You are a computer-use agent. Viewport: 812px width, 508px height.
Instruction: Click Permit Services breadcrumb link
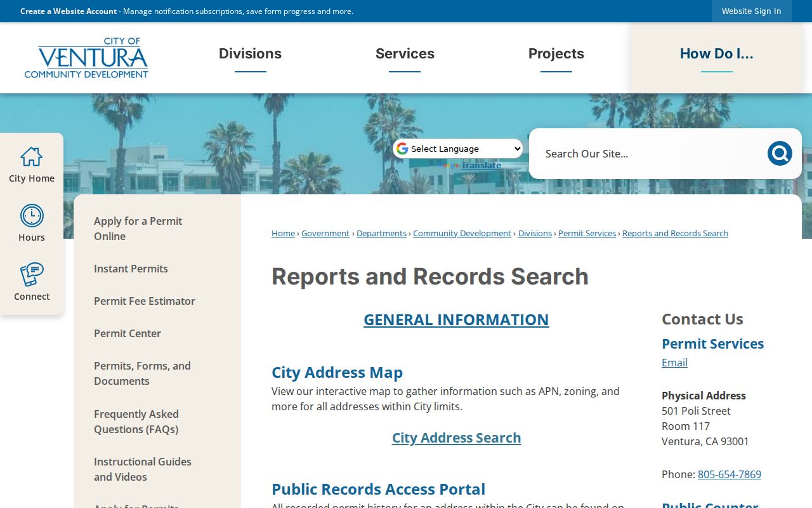tap(587, 233)
